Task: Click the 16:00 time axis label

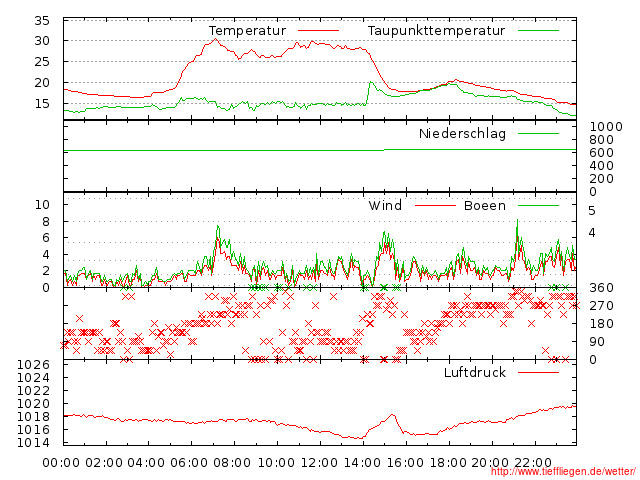Action: pos(405,463)
